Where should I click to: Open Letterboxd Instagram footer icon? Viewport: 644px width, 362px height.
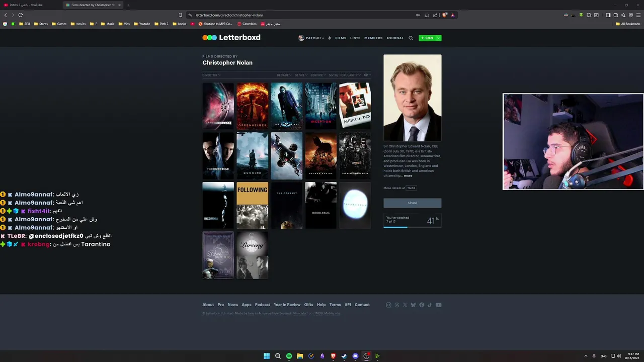tap(388, 305)
